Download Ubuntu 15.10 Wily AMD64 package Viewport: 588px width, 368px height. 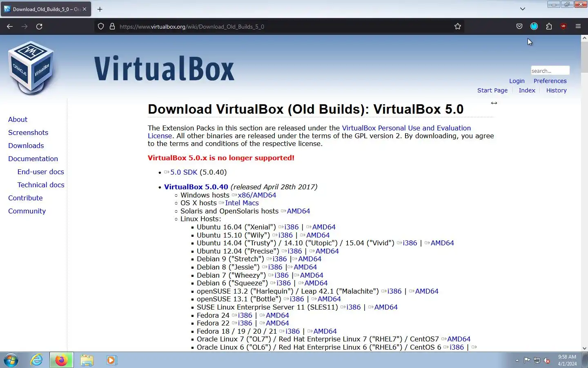(x=318, y=235)
